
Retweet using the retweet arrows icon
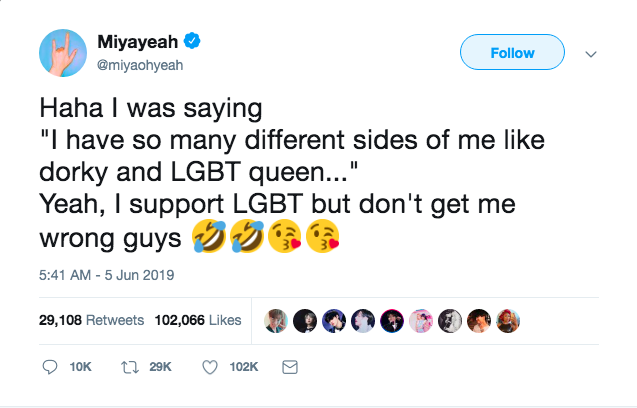pyautogui.click(x=130, y=367)
